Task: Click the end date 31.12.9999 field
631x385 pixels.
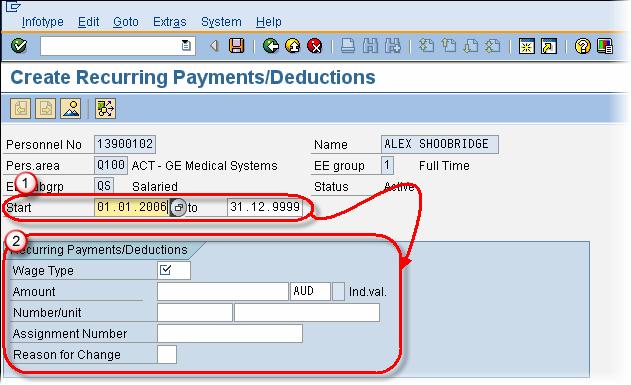Action: coord(265,207)
